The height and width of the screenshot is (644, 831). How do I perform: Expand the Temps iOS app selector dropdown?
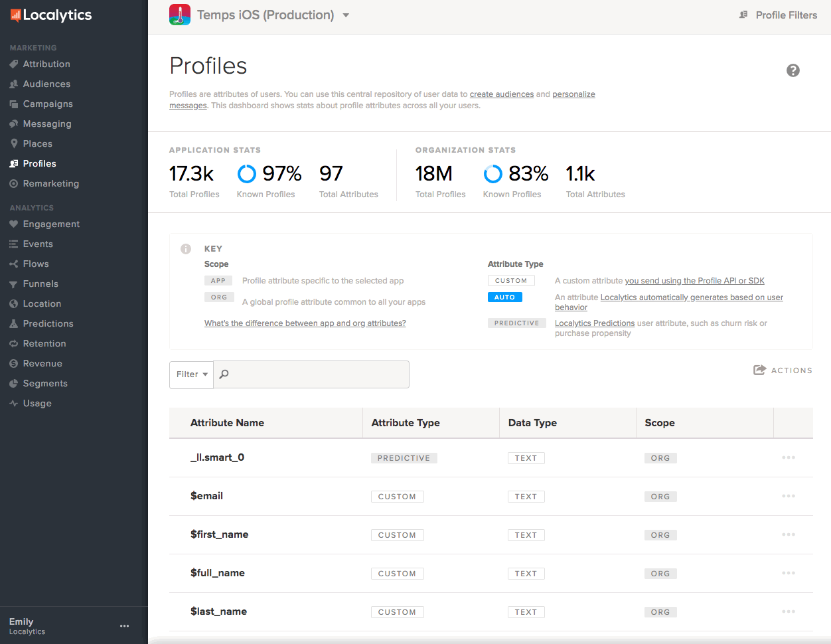pyautogui.click(x=346, y=15)
